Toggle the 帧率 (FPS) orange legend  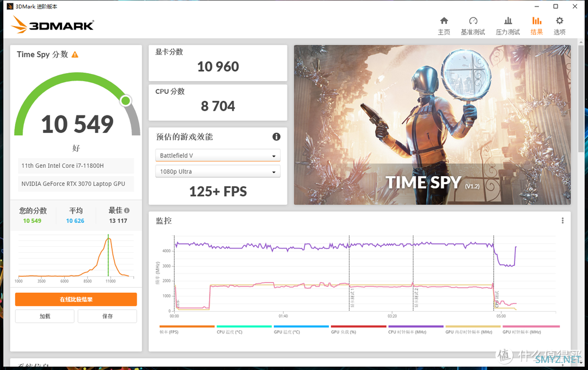(x=187, y=330)
